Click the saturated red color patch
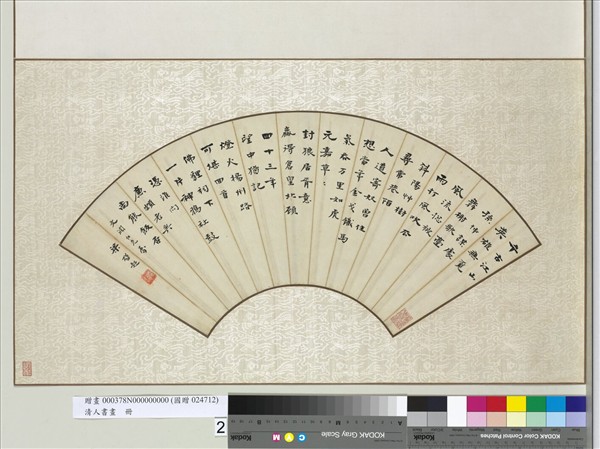600x449 pixels. point(496,404)
